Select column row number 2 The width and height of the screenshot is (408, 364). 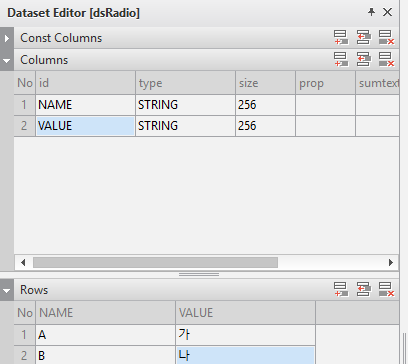click(24, 126)
